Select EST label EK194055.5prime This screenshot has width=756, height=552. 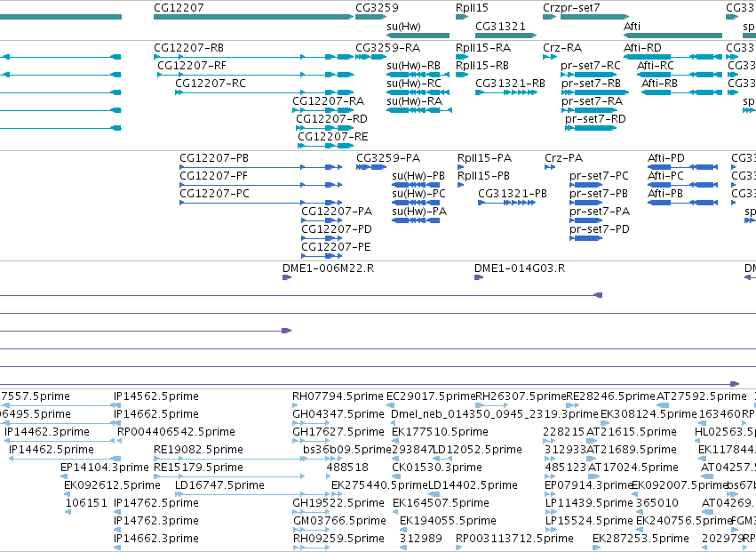[x=448, y=521]
